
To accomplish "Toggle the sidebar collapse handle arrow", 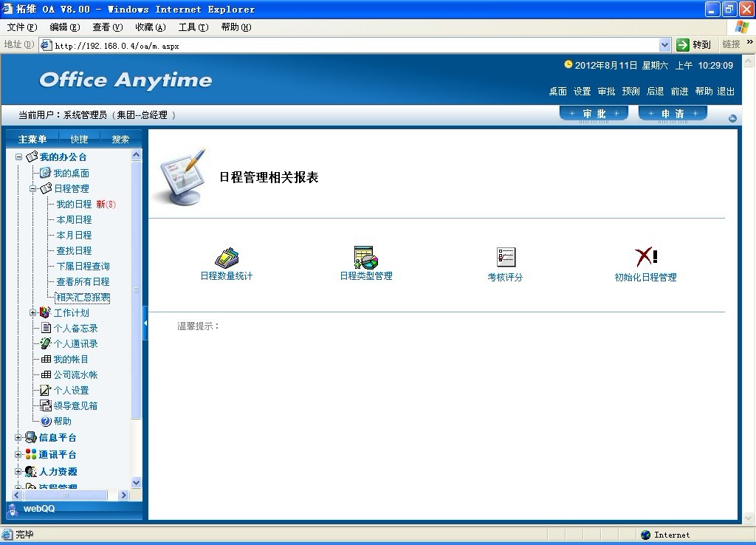I will pos(145,324).
